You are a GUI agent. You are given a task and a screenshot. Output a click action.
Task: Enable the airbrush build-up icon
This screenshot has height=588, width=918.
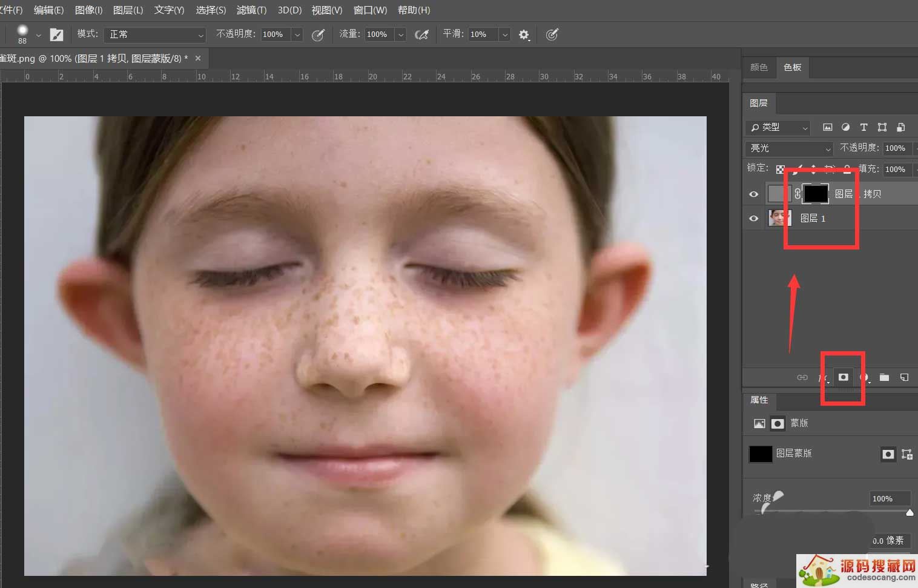(422, 35)
